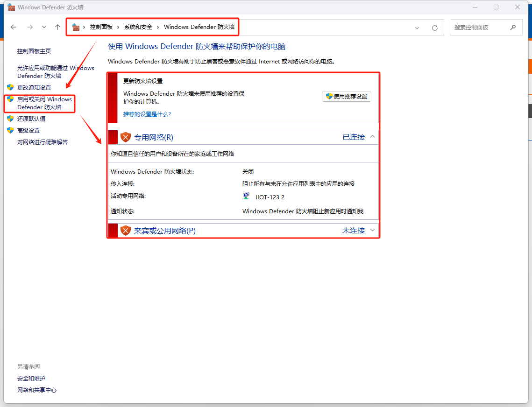Click 使用推荐设置 button

click(347, 96)
